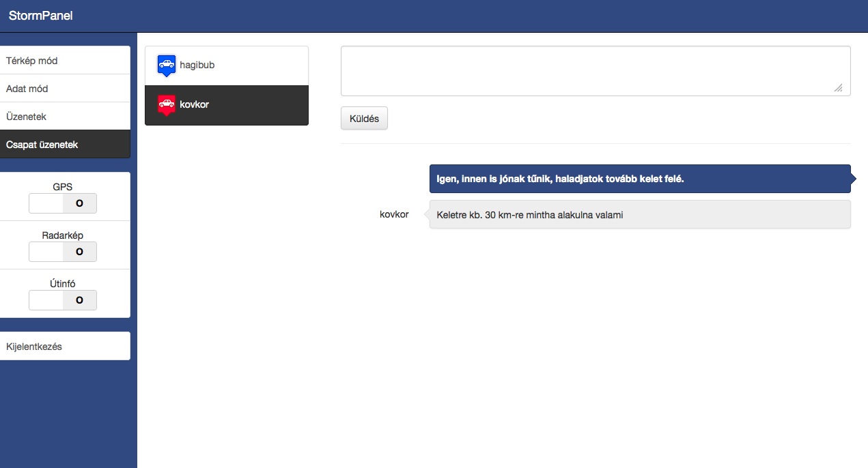Toggle the GPS switch

[x=63, y=203]
